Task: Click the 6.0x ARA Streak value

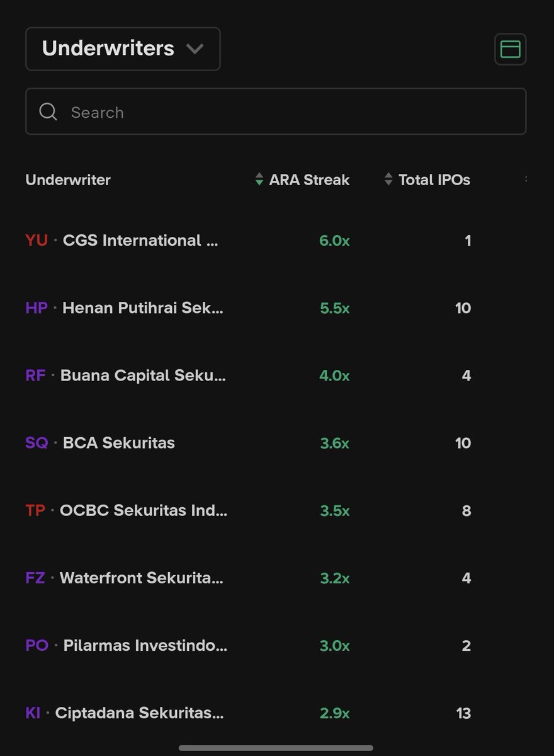Action: click(334, 240)
